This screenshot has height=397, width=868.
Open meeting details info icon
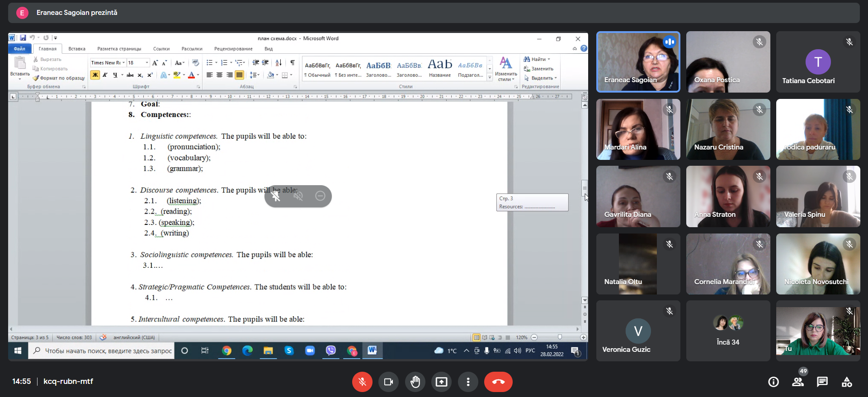pyautogui.click(x=774, y=382)
